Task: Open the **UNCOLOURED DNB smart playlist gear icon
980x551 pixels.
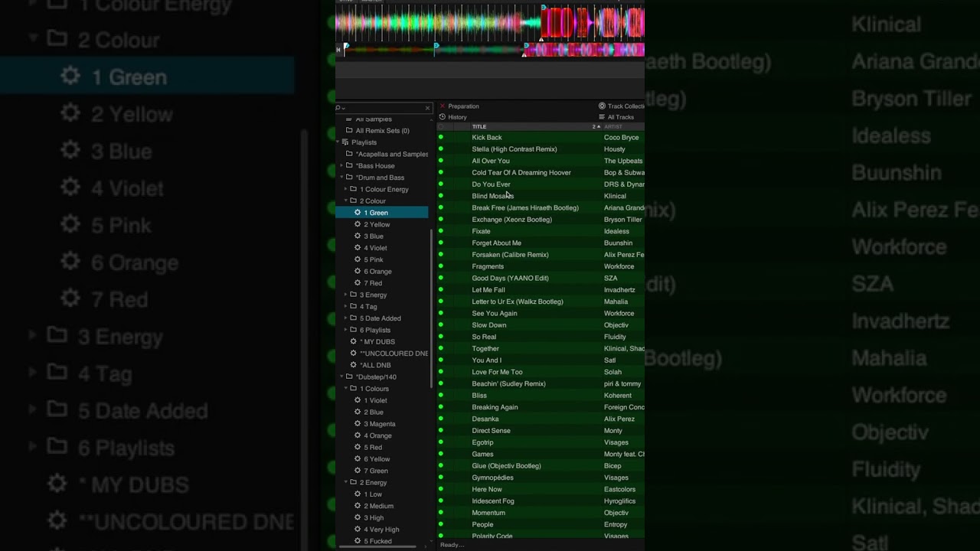Action: 353,354
